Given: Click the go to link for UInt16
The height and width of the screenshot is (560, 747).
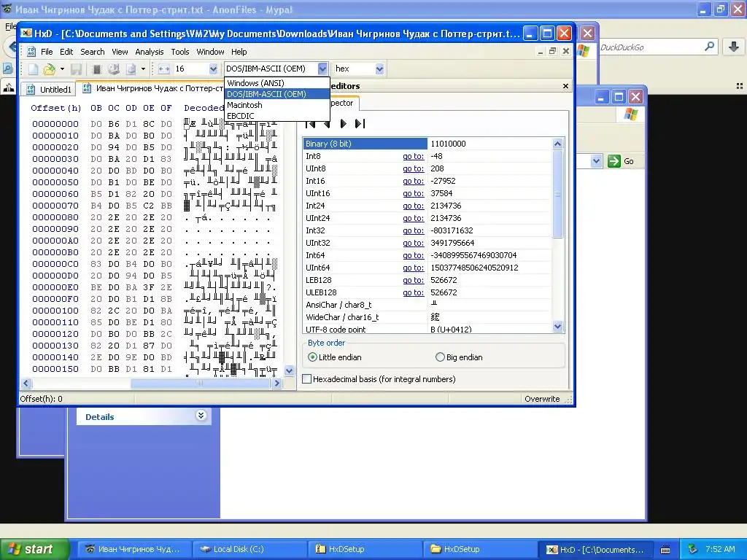Looking at the screenshot, I should coord(413,193).
